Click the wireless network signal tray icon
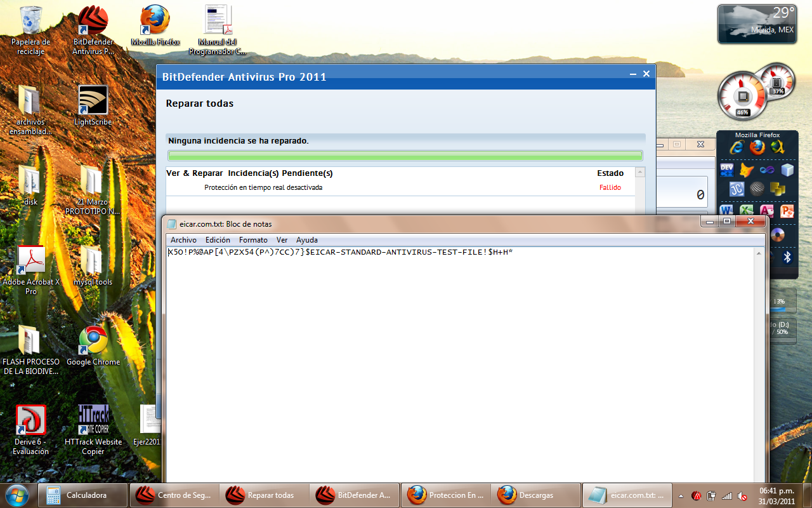Image resolution: width=812 pixels, height=508 pixels. pyautogui.click(x=727, y=496)
